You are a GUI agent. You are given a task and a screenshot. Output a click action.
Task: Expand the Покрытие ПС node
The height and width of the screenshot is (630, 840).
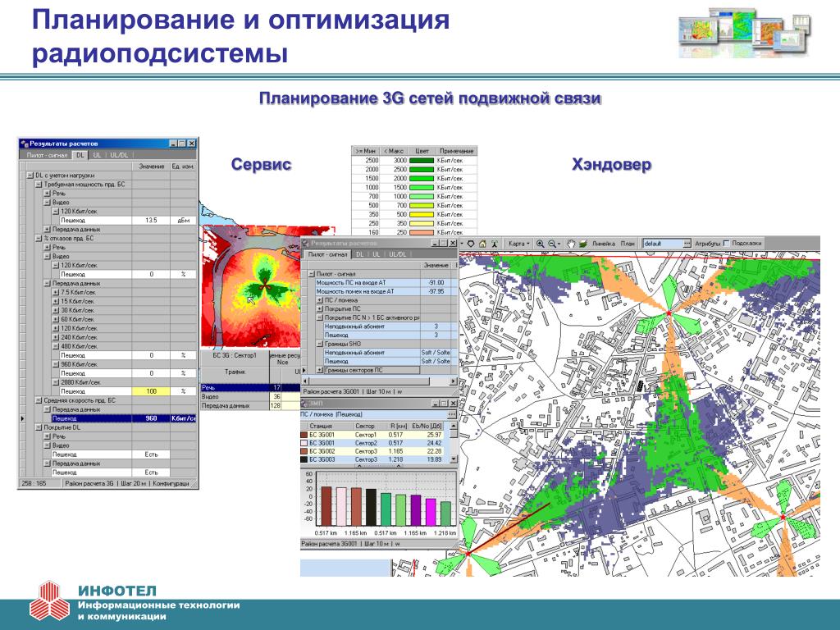tap(320, 309)
